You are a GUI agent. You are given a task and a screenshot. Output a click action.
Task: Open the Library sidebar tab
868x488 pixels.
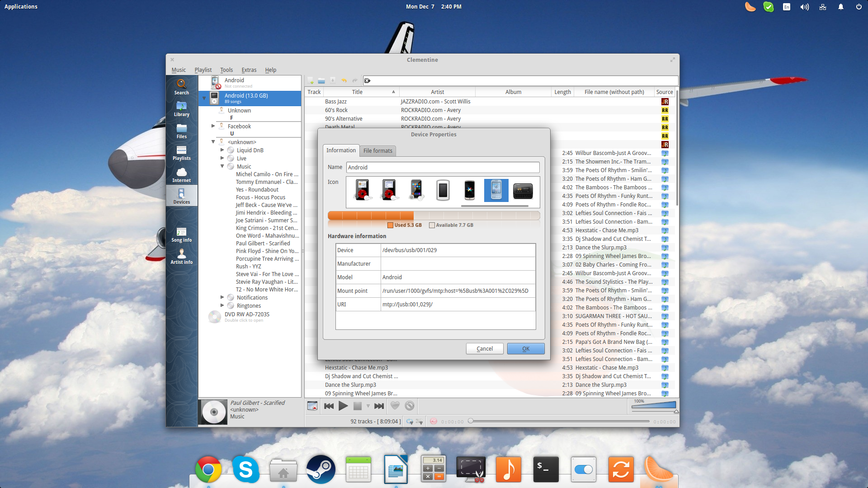tap(181, 109)
